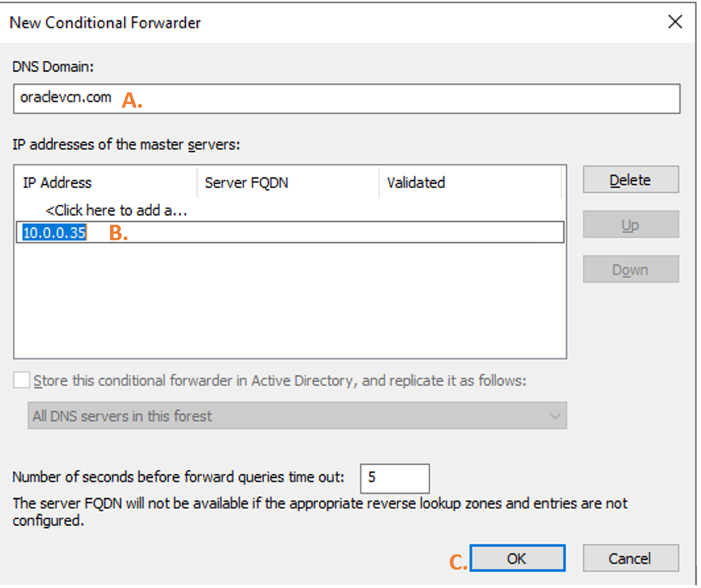The width and height of the screenshot is (701, 588).
Task: Click the Server FQDN column header
Action: (248, 182)
